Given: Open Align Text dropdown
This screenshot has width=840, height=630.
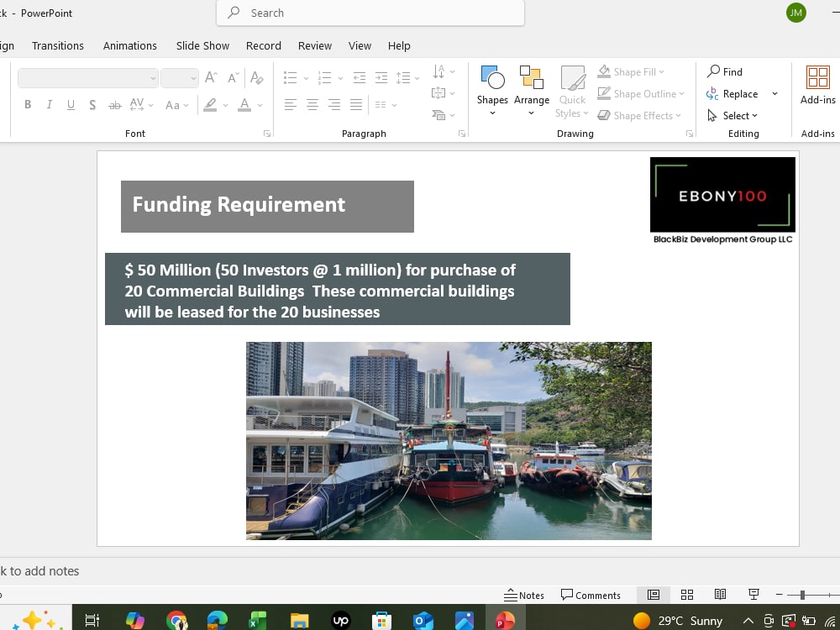Looking at the screenshot, I should coord(444,93).
